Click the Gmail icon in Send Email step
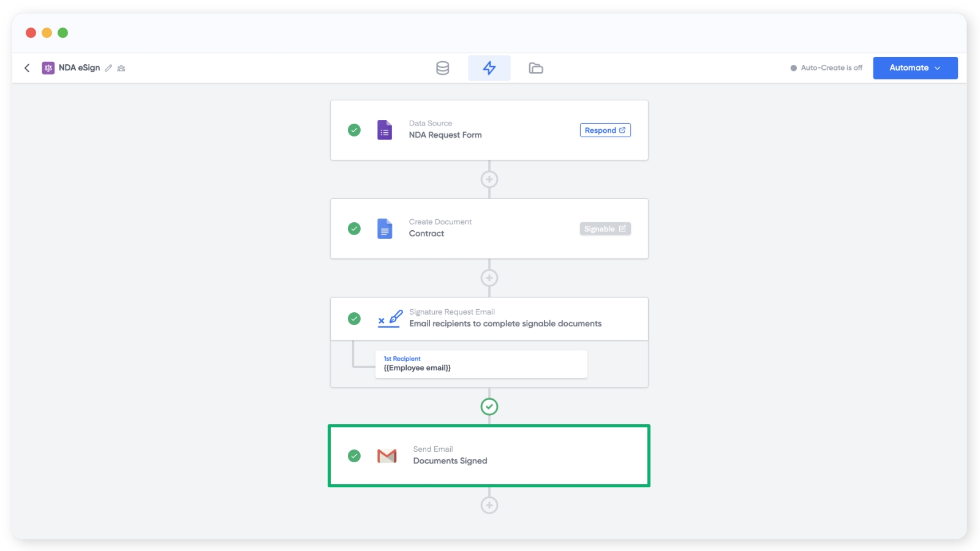 point(386,456)
